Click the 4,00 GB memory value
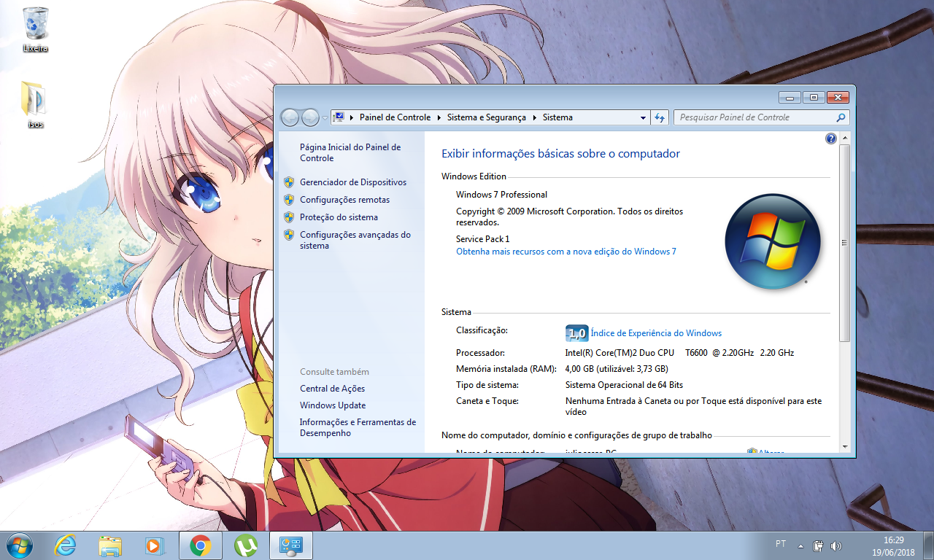934x560 pixels. [617, 369]
